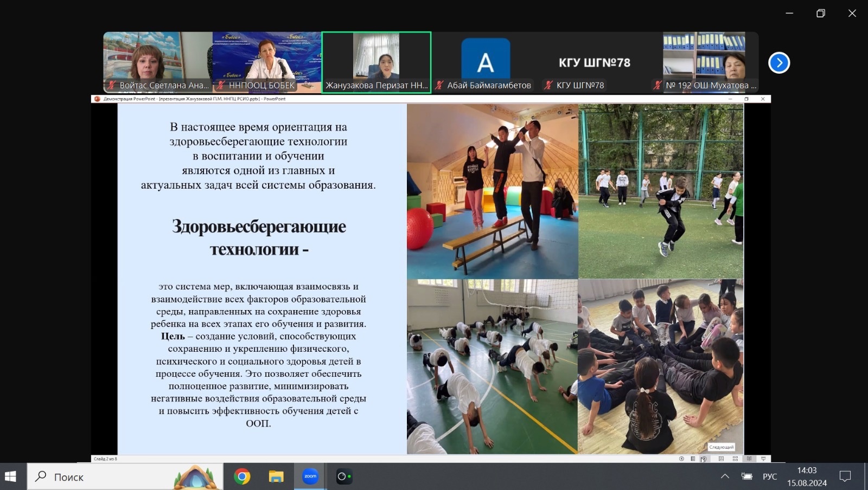868x490 pixels.
Task: Open File Explorer from the taskbar
Action: click(x=276, y=477)
